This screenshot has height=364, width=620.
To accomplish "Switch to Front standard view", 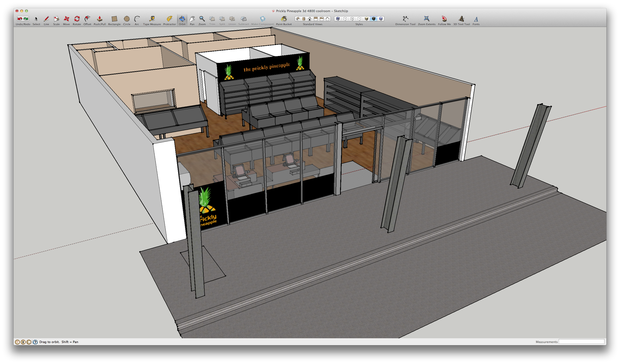I will pos(310,19).
